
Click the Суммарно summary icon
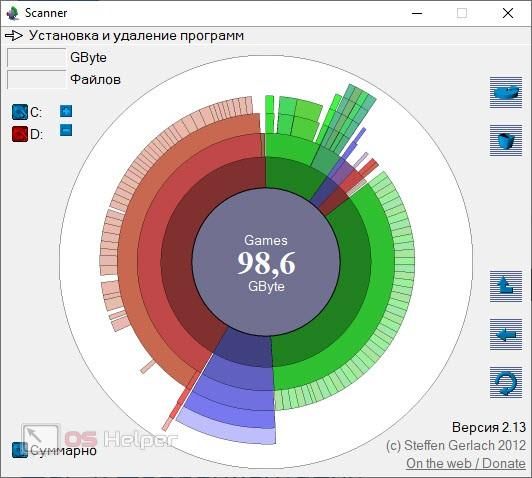coord(19,450)
